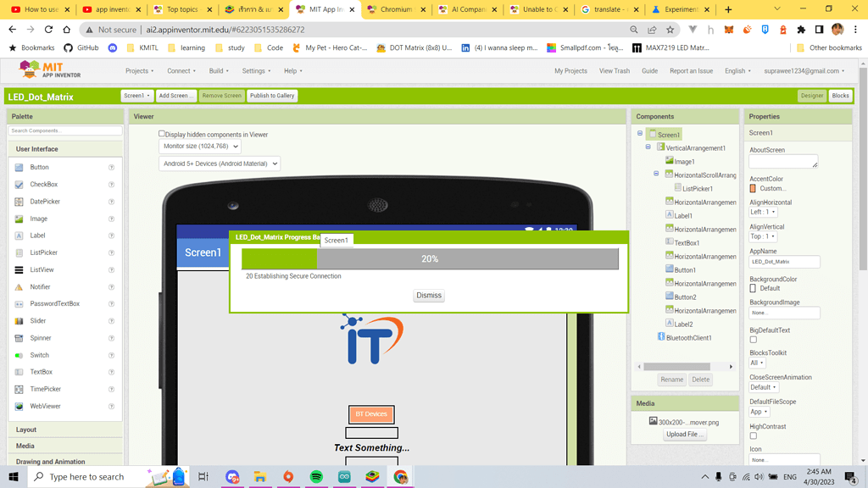Open the AccentColor custom color swatch

753,188
